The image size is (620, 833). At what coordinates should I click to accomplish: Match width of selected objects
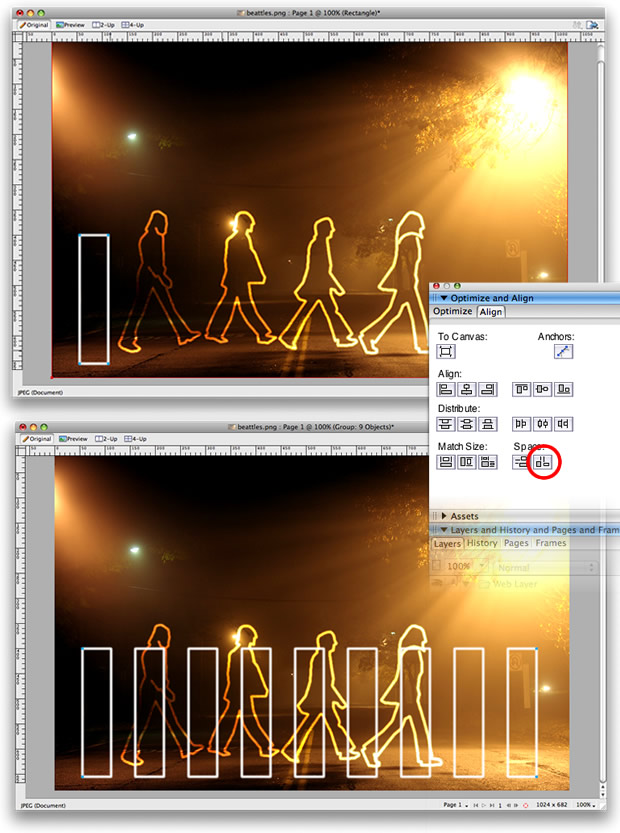pos(446,462)
